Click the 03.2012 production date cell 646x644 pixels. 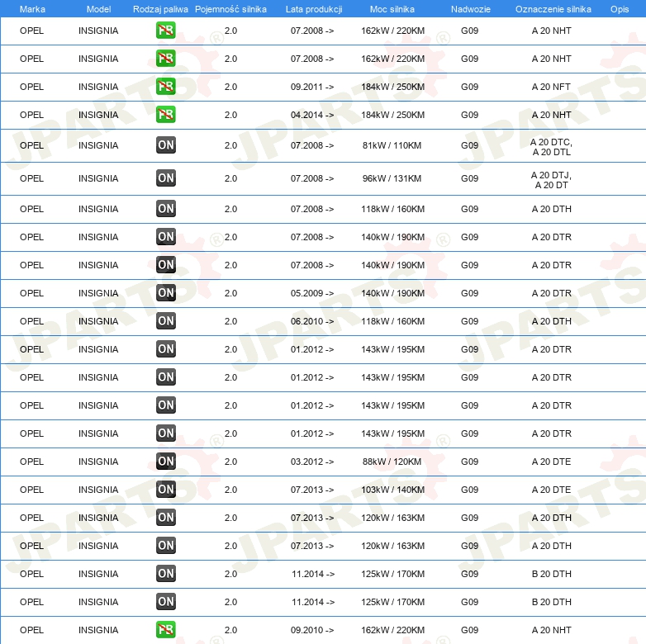[x=312, y=462]
